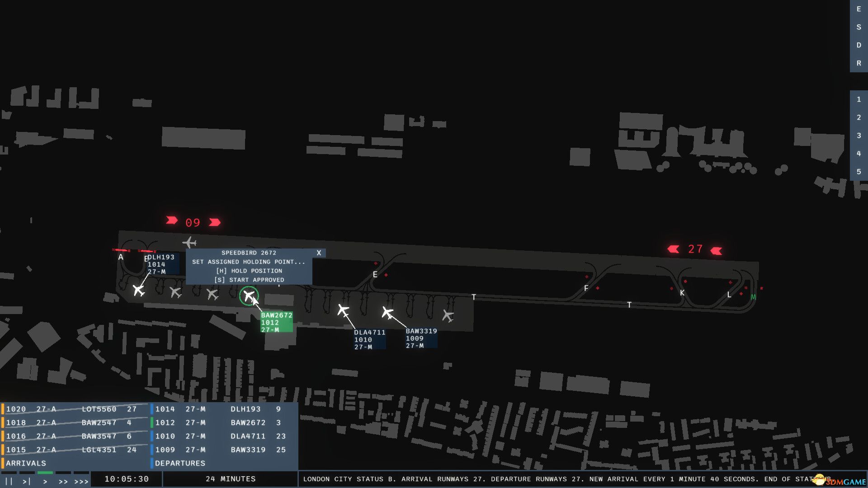The width and height of the screenshot is (868, 488).
Task: Choose HOLD POSITION for Speedbird 2672
Action: point(249,271)
